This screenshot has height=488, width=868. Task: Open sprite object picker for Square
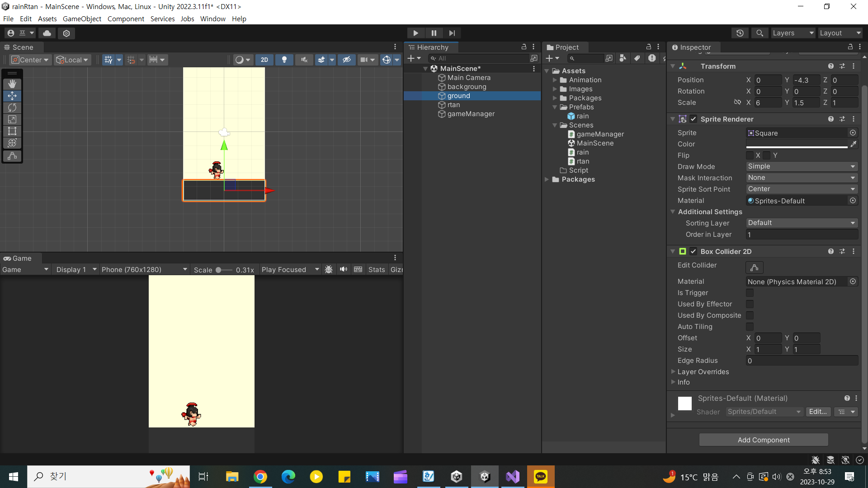[853, 133]
